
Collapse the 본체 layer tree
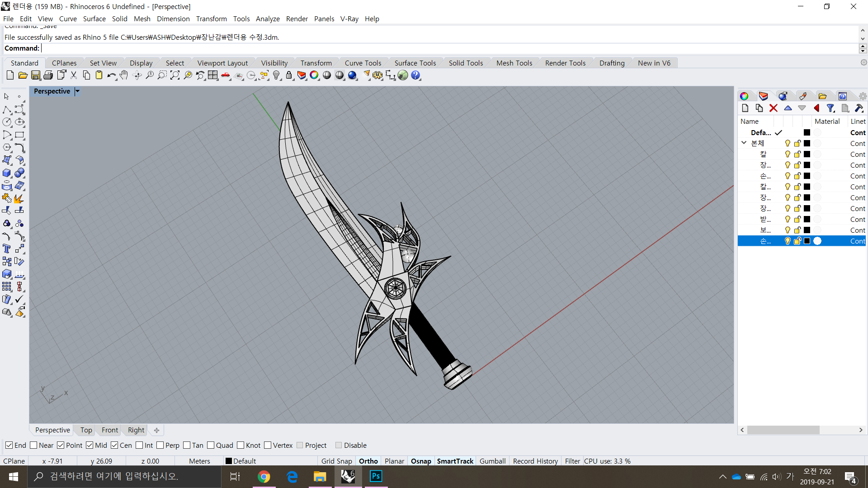[x=744, y=143]
